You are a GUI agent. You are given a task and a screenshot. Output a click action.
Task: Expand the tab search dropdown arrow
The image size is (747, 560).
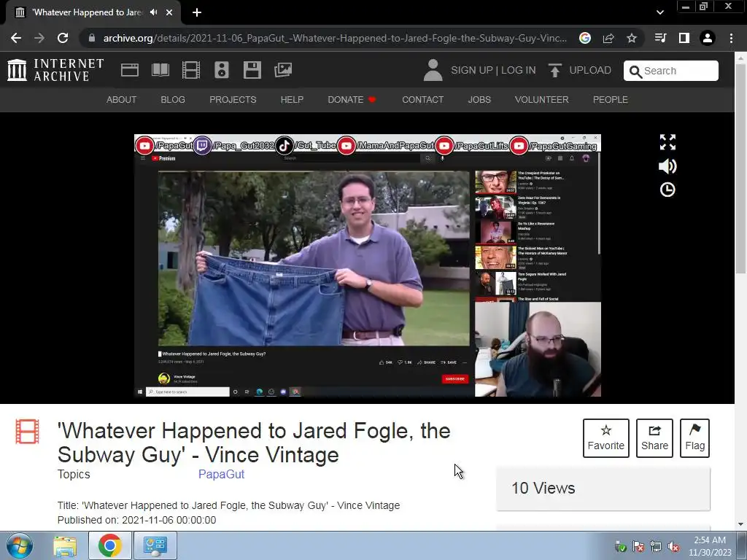[659, 12]
